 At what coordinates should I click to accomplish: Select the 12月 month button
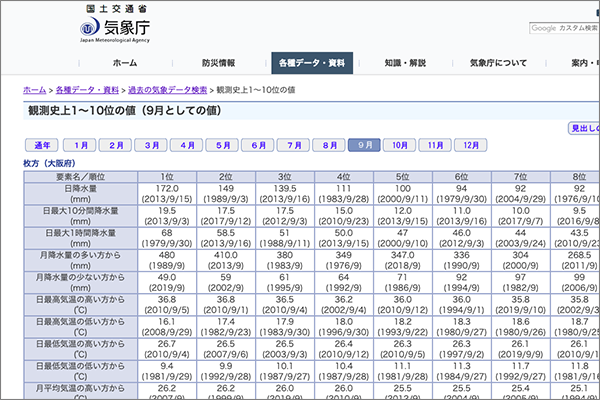tap(466, 145)
